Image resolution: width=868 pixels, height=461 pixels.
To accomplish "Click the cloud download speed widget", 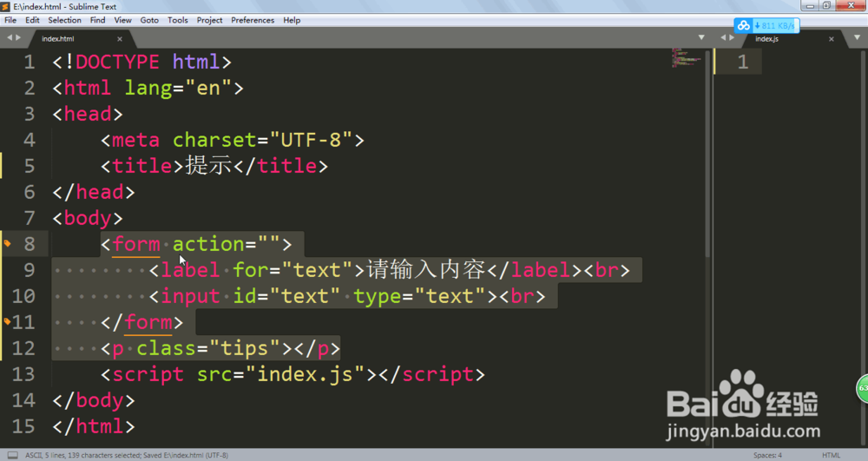I will click(766, 25).
